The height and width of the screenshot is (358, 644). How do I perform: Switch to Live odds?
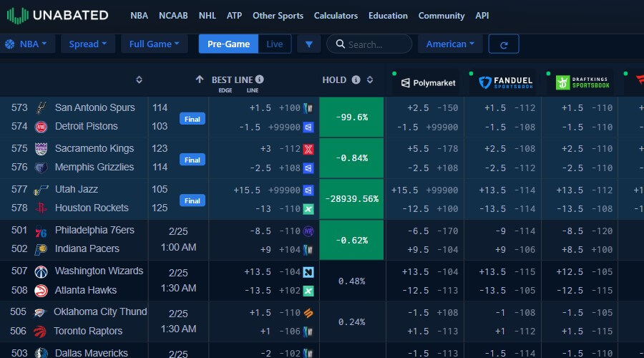click(x=274, y=44)
